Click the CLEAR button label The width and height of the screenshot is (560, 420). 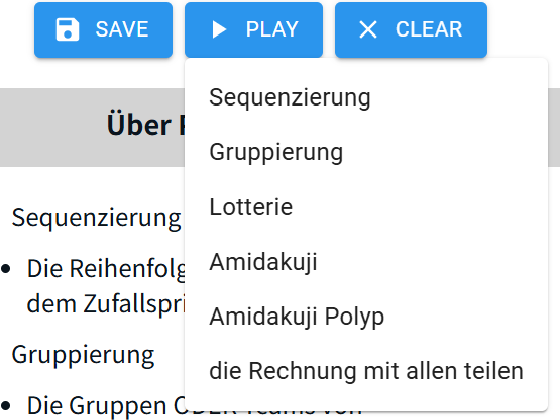(429, 29)
